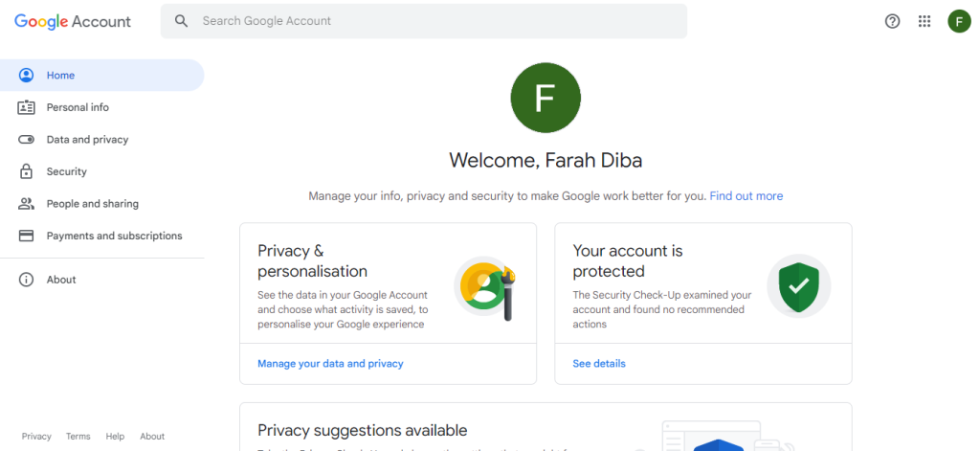Click the search magnifier icon
Screen dimensions: 980x451
click(x=181, y=21)
